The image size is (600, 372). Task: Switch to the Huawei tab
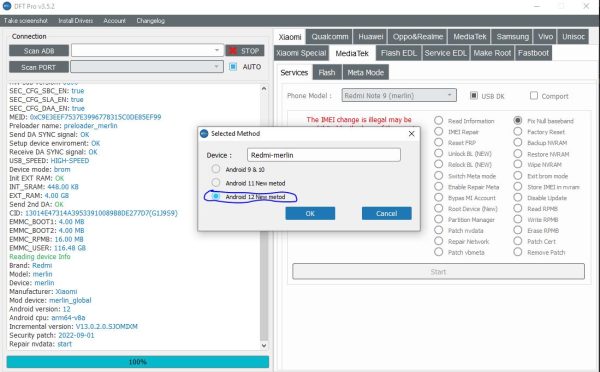click(370, 37)
